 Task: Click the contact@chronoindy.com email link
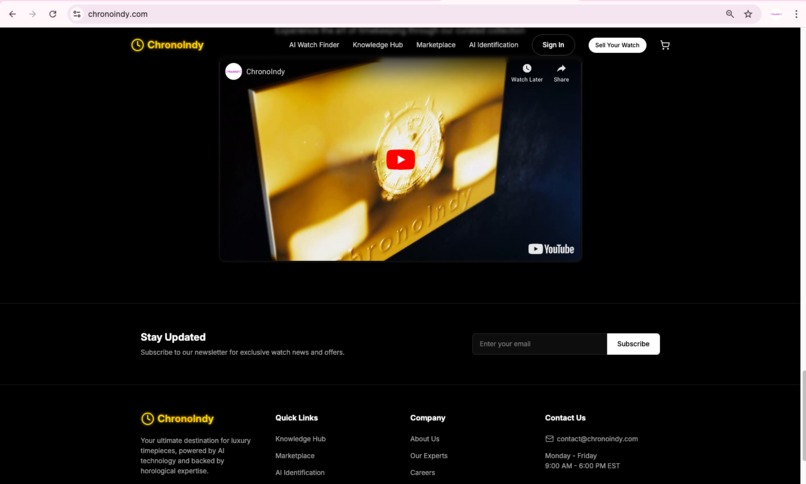point(597,439)
